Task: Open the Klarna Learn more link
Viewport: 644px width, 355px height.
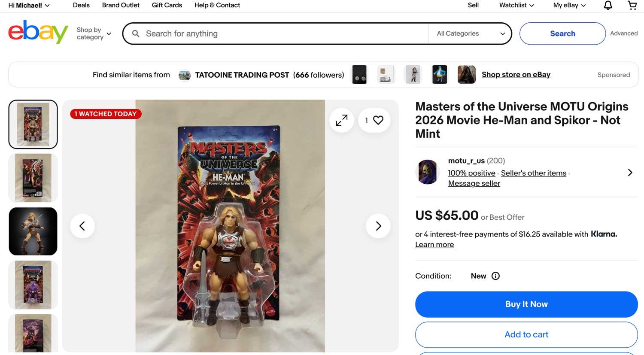Action: tap(434, 244)
